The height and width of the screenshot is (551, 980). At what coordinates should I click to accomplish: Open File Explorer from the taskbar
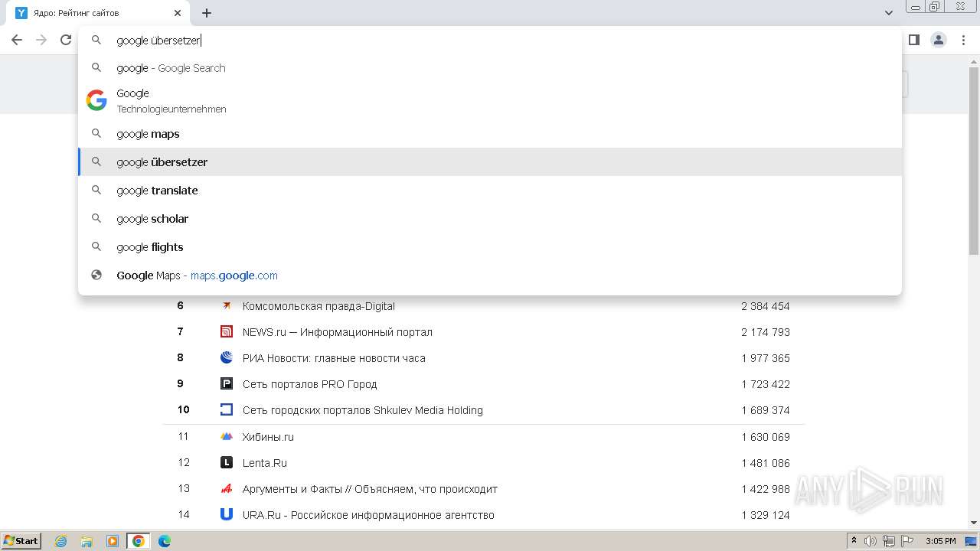[x=87, y=541]
